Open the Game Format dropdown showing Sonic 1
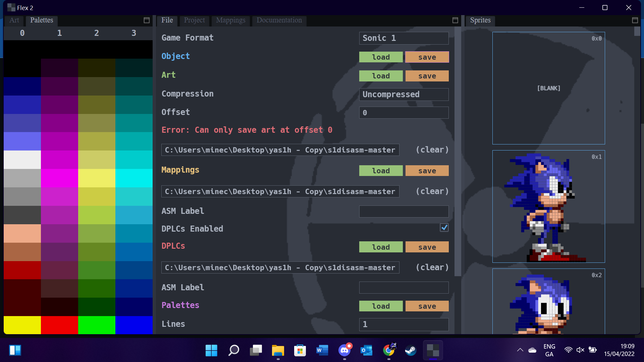 [404, 38]
